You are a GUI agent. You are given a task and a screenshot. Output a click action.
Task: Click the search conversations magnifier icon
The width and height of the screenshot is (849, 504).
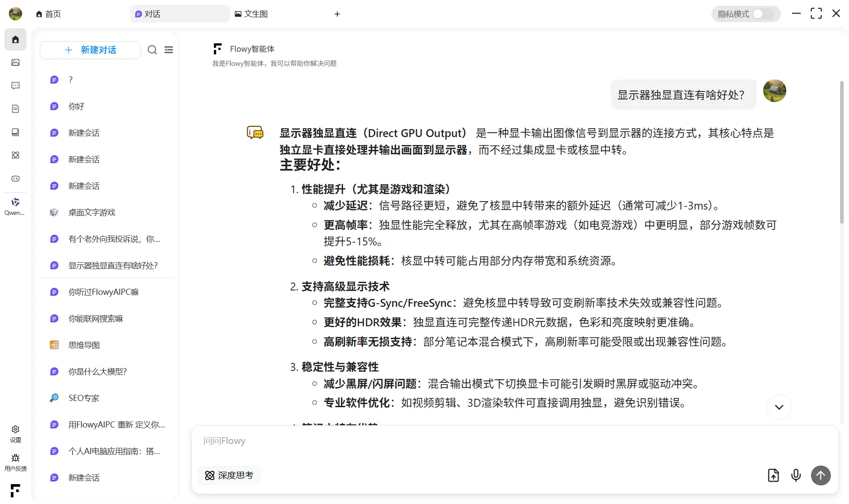coord(152,50)
